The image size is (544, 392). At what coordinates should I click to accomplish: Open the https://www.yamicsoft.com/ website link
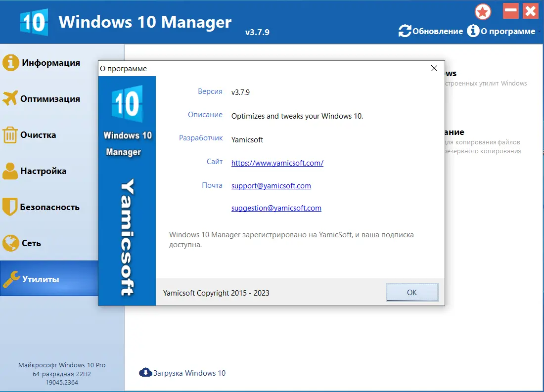(277, 163)
